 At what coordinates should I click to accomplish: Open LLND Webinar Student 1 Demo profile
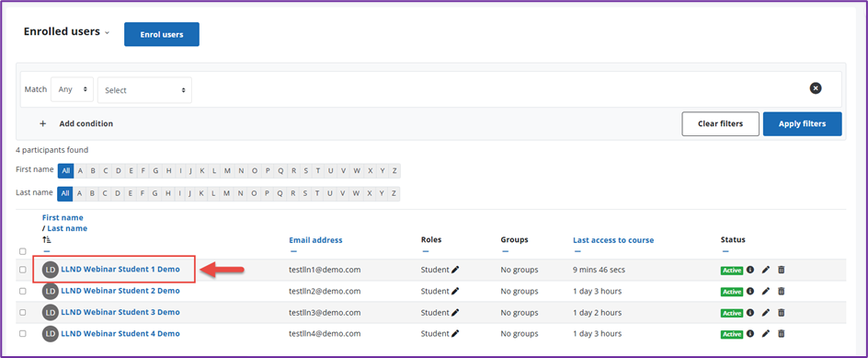[120, 270]
